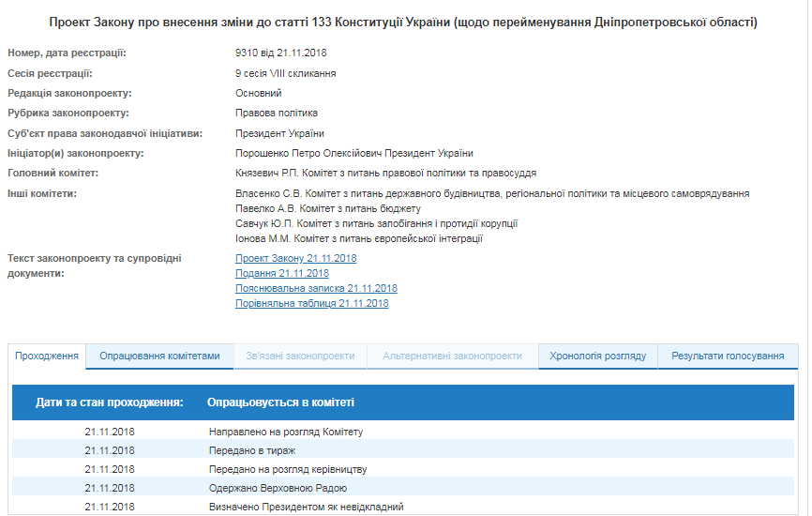Screen dimensions: 812x516
Task: Click main committee entry Князевич Р.П.
Action: coord(385,173)
